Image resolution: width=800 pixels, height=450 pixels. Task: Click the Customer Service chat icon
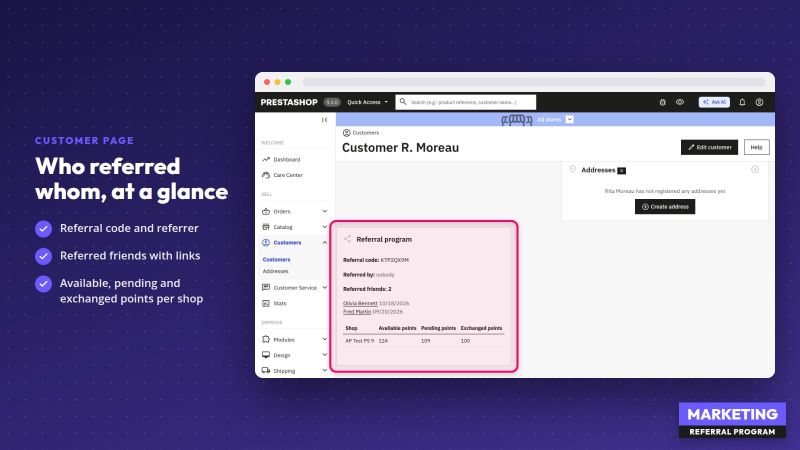point(266,288)
